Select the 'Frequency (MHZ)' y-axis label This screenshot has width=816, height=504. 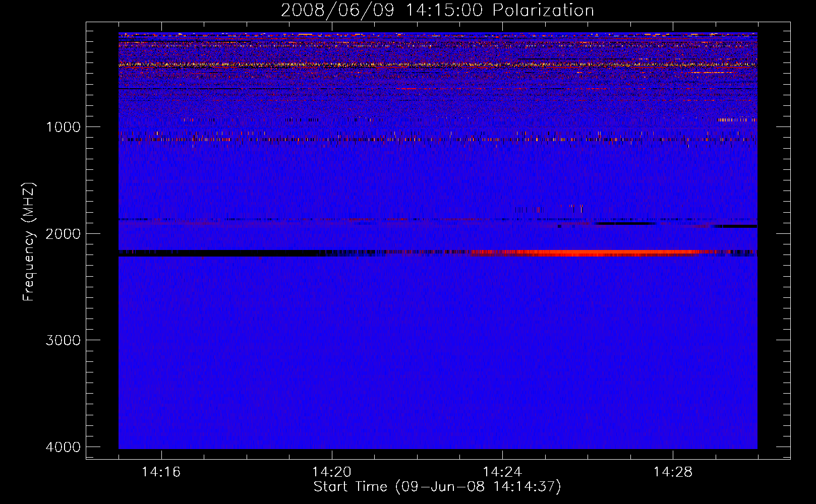(x=29, y=242)
